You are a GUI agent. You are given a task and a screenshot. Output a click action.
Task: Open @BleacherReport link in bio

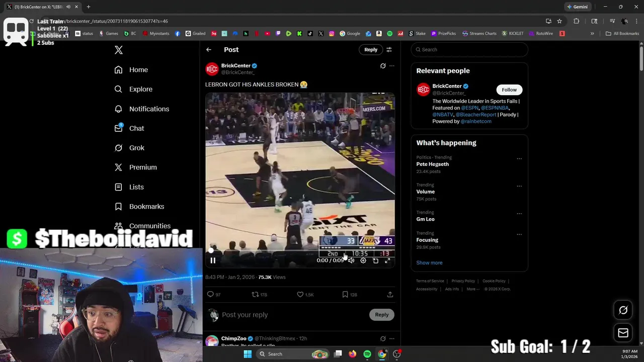coord(476,115)
